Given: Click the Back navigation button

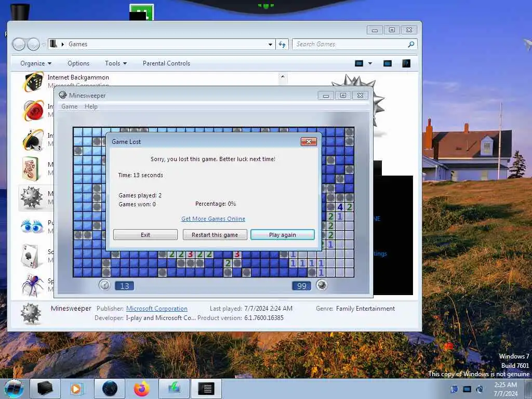Looking at the screenshot, I should (x=19, y=44).
